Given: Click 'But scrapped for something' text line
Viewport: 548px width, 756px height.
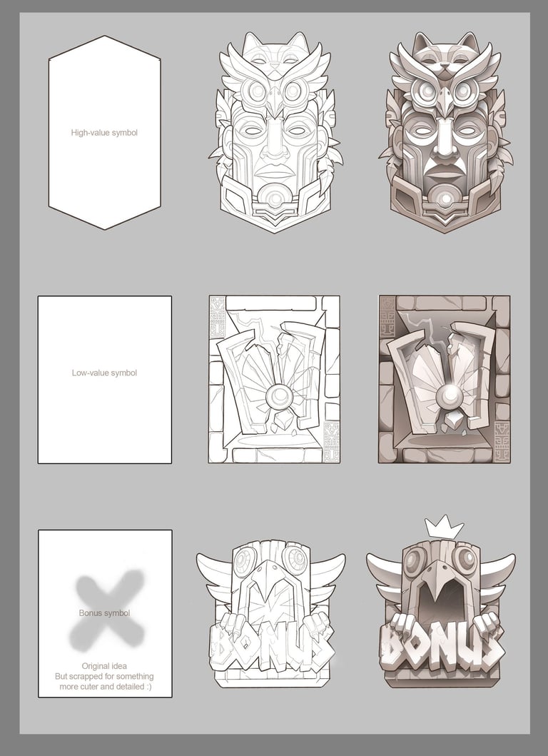Looking at the screenshot, I should 104,676.
